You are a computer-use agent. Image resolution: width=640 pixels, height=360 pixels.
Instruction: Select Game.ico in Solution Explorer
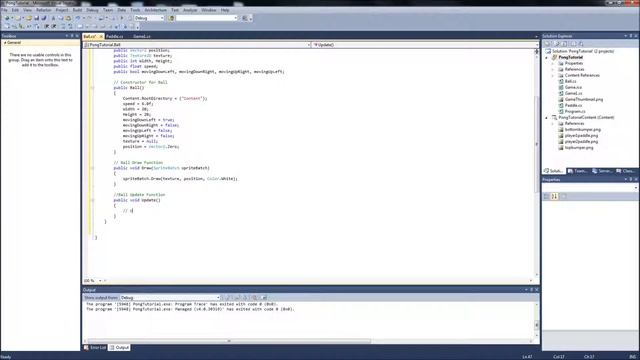pos(573,87)
